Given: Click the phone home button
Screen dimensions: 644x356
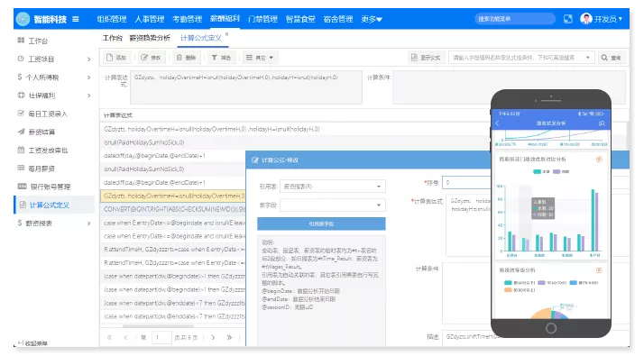Looking at the screenshot, I should 551,328.
